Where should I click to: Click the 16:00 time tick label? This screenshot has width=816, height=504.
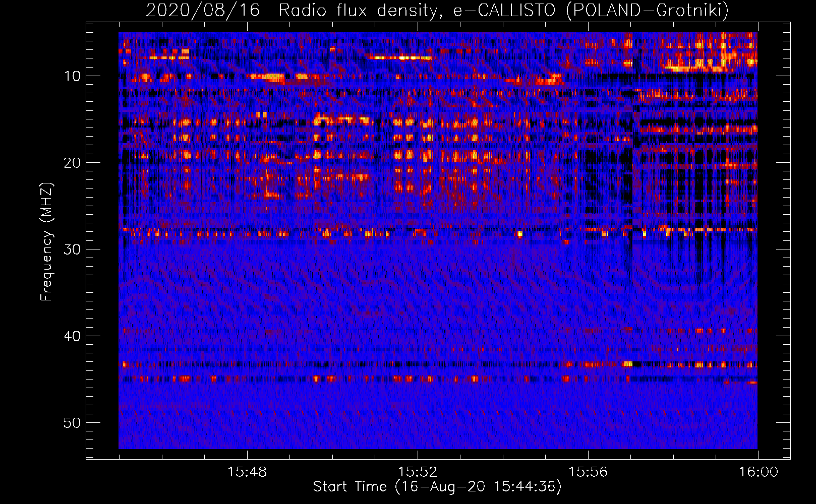759,472
